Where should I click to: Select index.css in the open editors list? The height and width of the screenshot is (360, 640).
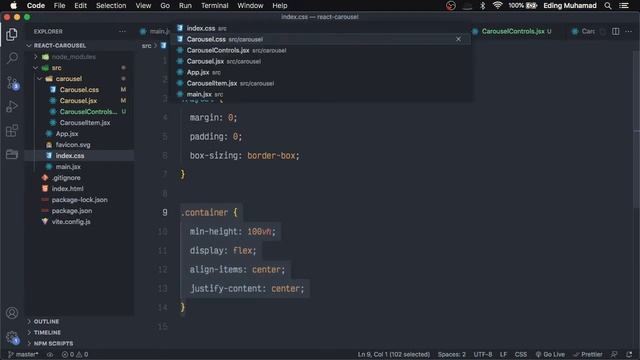point(320,28)
